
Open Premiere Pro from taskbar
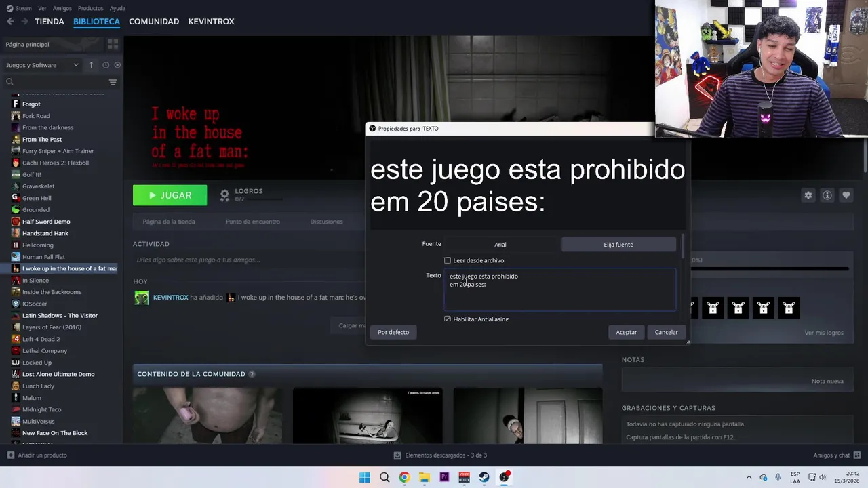click(x=444, y=477)
